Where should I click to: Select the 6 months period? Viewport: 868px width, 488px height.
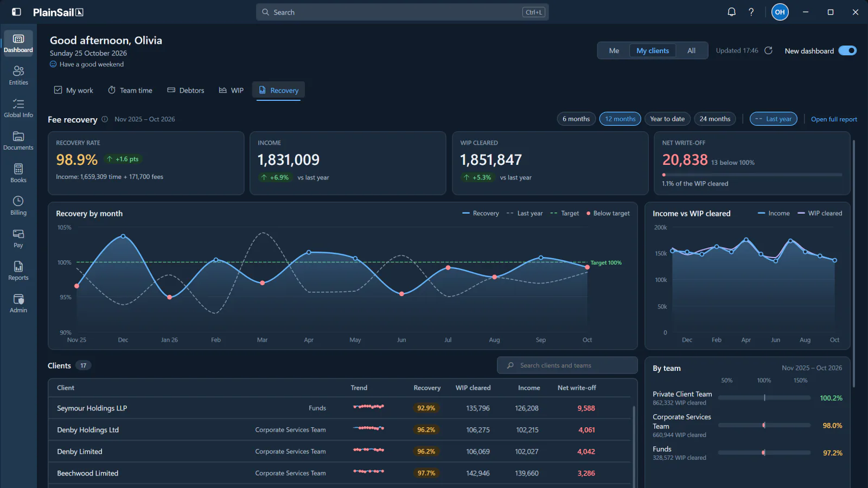[x=576, y=119]
